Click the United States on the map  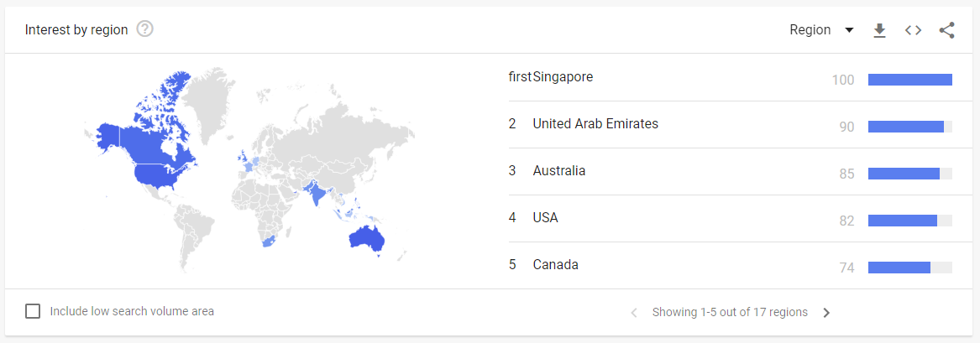(x=163, y=174)
